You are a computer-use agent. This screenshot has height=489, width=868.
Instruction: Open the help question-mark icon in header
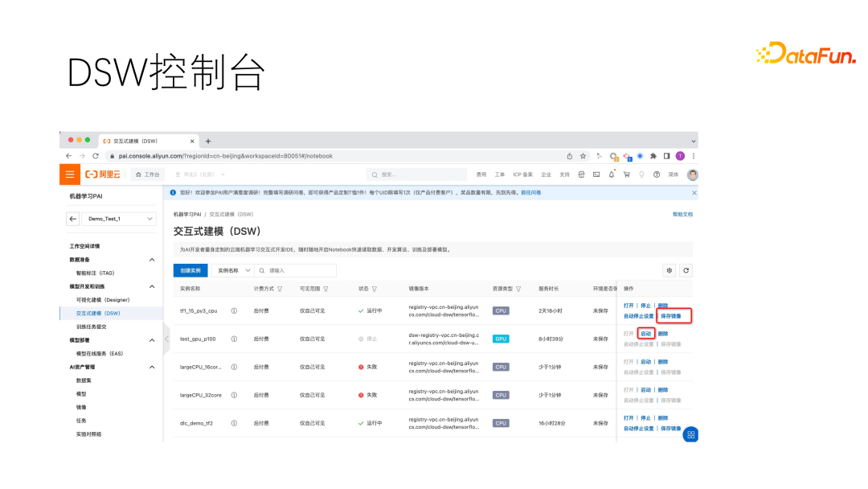657,175
